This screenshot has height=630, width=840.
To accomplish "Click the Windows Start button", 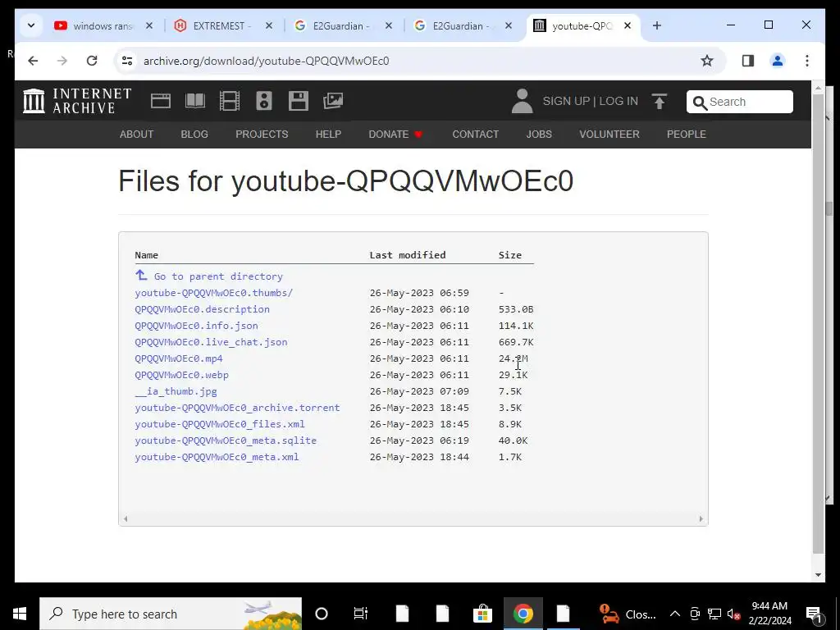I will pyautogui.click(x=20, y=614).
